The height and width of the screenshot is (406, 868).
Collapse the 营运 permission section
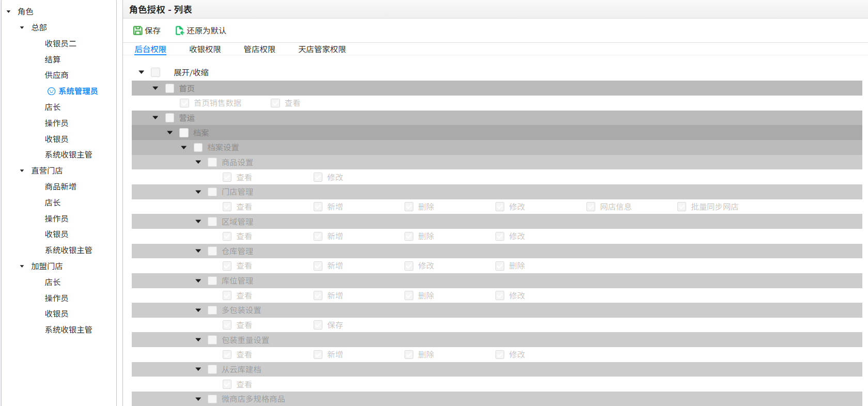click(x=156, y=118)
